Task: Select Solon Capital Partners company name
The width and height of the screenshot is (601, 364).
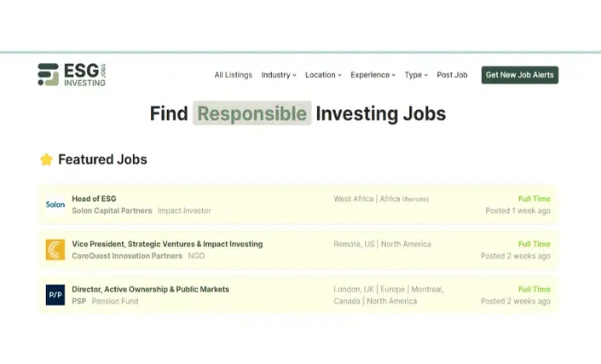Action: click(x=112, y=211)
